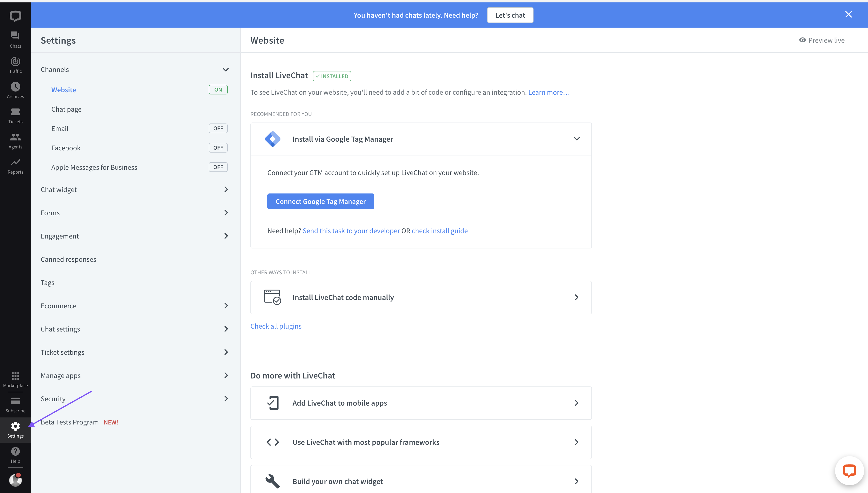
Task: Click the LiveChat logo at top-left
Action: point(15,16)
